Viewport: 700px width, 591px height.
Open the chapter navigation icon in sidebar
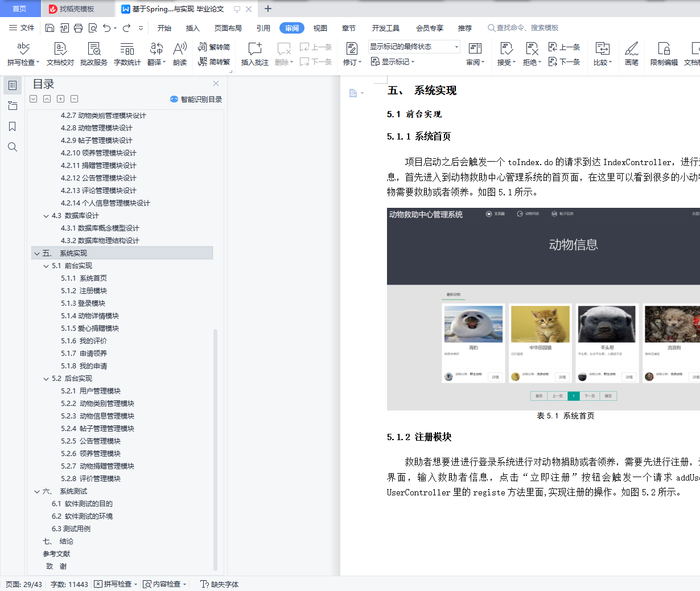[13, 106]
